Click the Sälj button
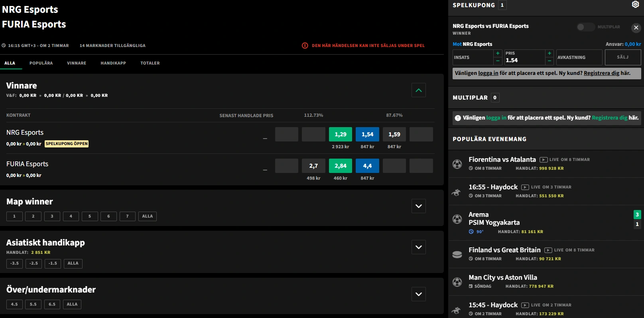Image resolution: width=644 pixels, height=318 pixels. pos(623,57)
